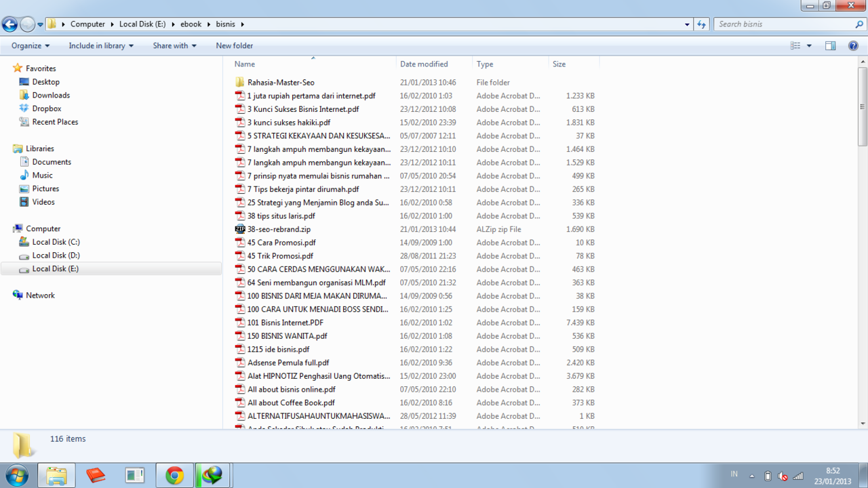Open Windows Explorer on the taskbar

click(x=56, y=476)
